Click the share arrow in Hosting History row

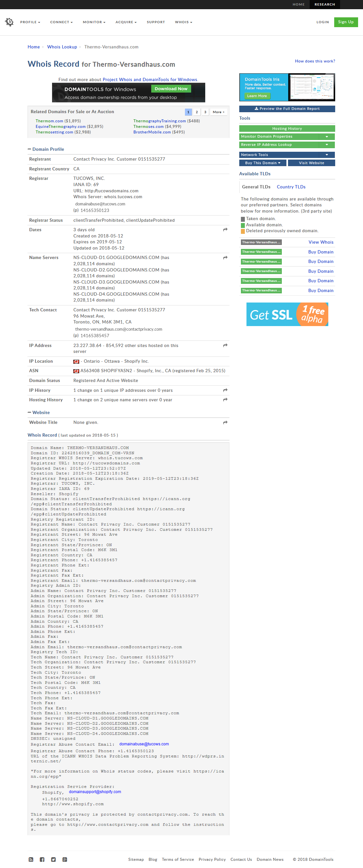pyautogui.click(x=225, y=400)
